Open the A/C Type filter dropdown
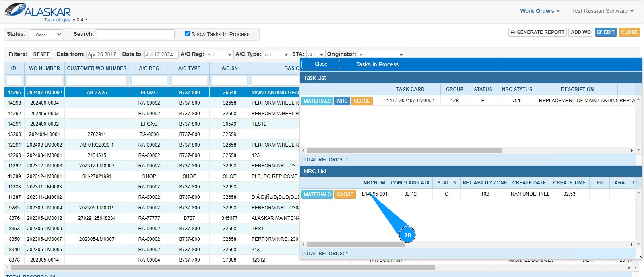644x277 pixels. [276, 54]
